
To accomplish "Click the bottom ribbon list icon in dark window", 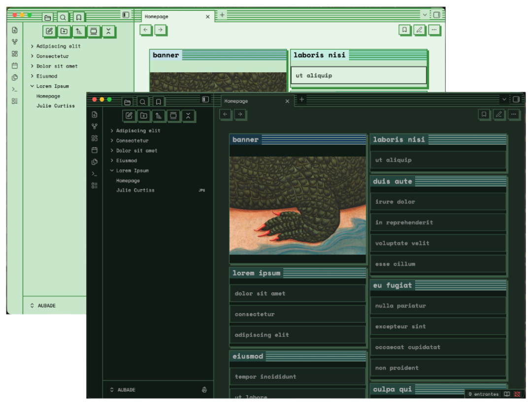I will point(95,186).
